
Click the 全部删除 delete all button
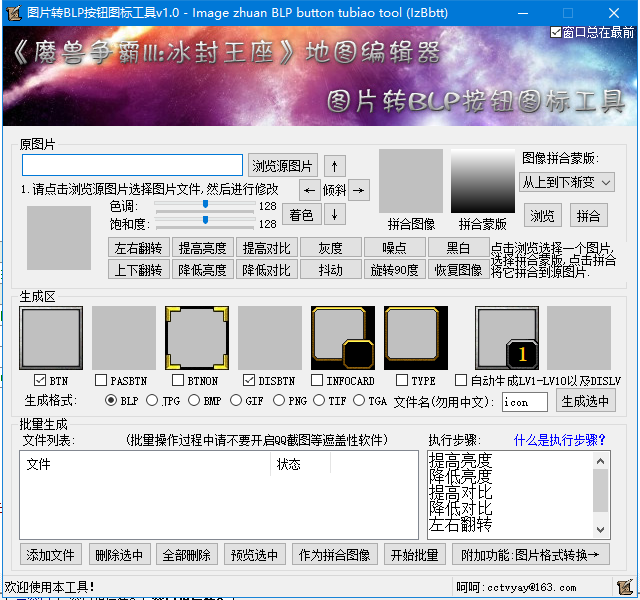pos(187,554)
